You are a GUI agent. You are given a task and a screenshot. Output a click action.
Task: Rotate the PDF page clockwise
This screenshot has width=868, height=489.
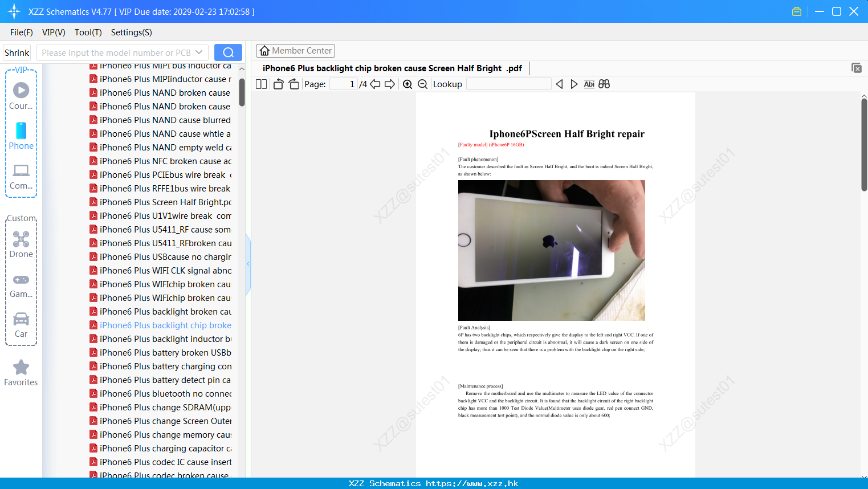(x=294, y=84)
